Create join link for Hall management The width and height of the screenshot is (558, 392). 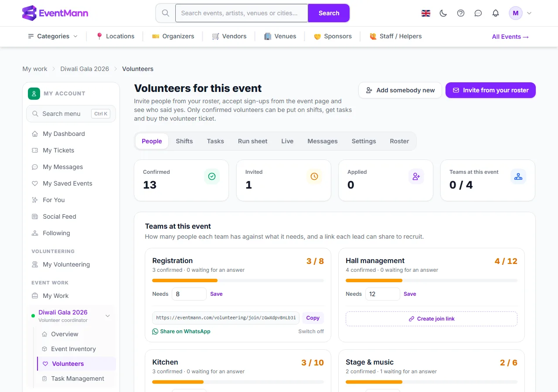432,319
